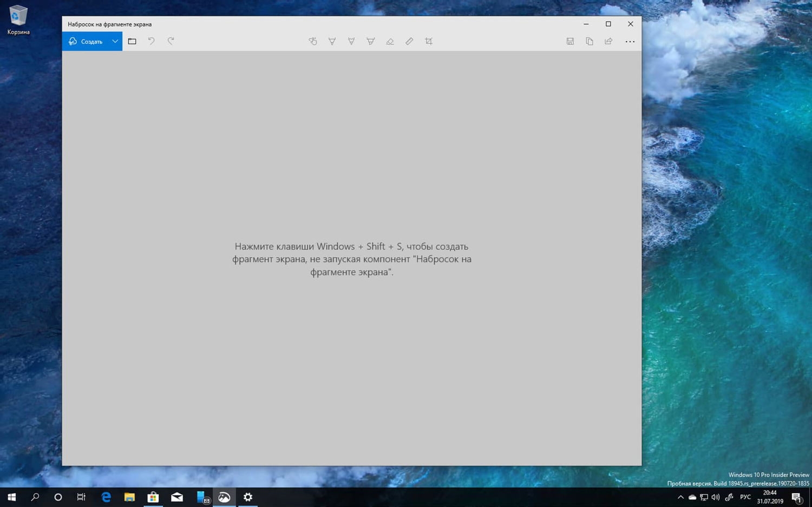Open network status in system tray

(704, 497)
